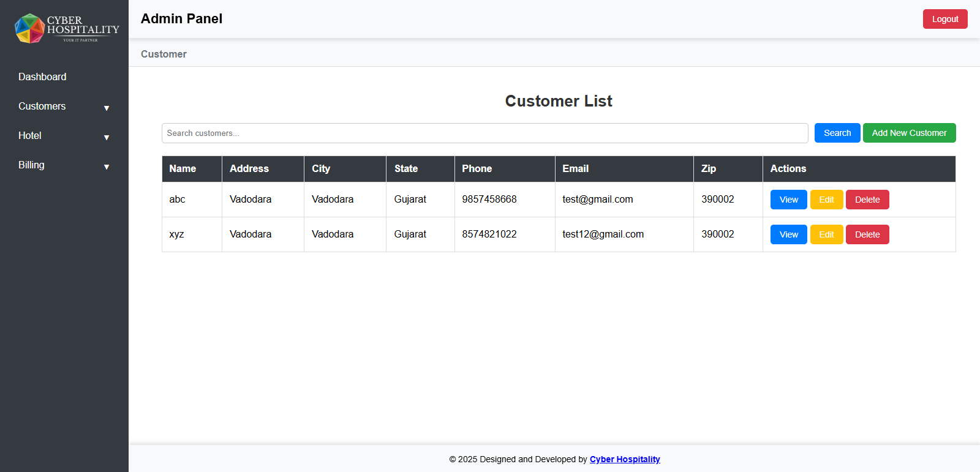View customer abc details
This screenshot has width=980, height=472.
pyautogui.click(x=788, y=200)
